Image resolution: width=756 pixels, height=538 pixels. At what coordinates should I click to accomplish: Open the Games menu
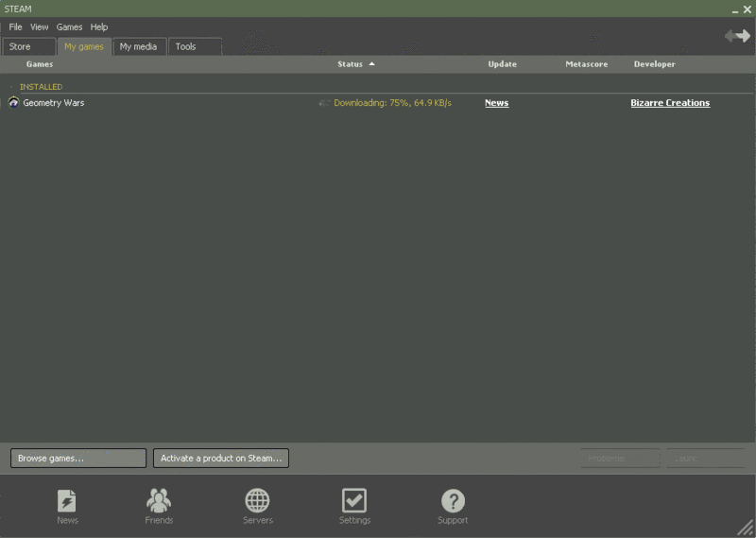coord(69,27)
